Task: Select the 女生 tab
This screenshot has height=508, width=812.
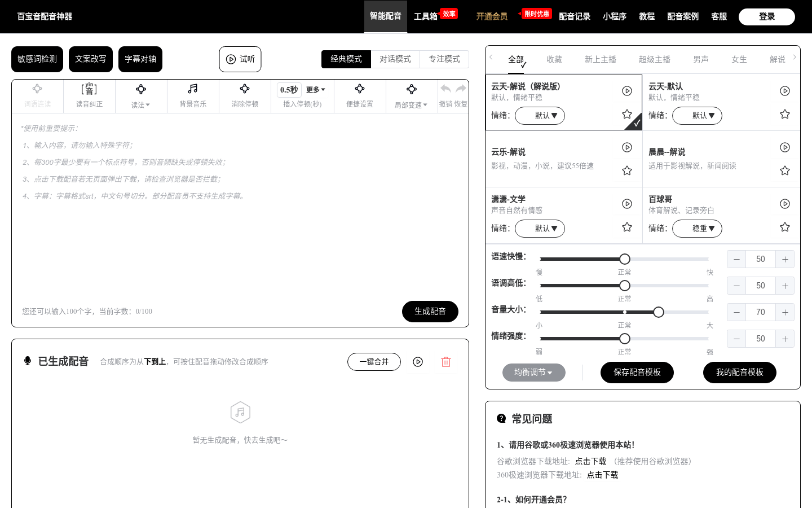Action: [x=739, y=59]
